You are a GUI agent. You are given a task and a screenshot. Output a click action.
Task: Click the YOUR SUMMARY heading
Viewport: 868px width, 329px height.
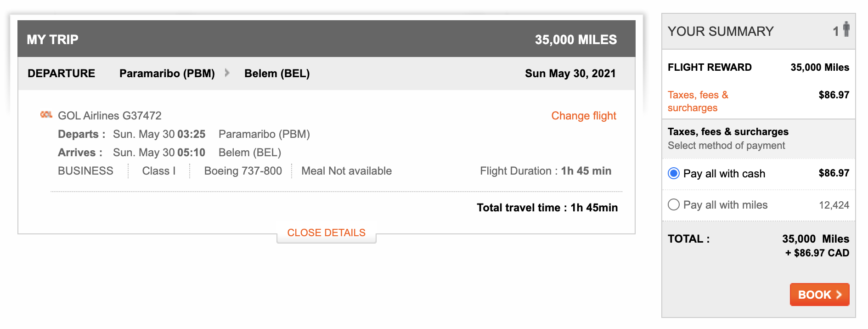tap(721, 31)
